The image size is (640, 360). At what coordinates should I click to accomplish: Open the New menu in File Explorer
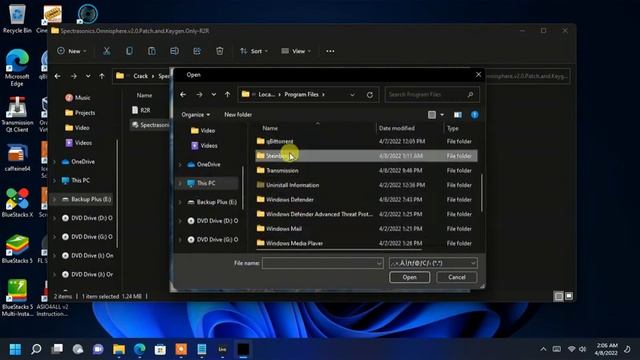coord(72,51)
